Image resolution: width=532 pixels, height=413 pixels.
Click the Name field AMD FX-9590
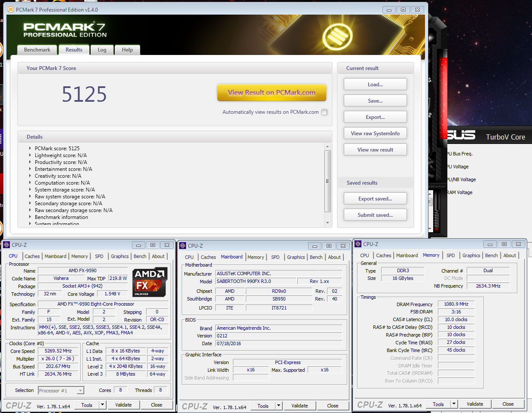point(83,270)
